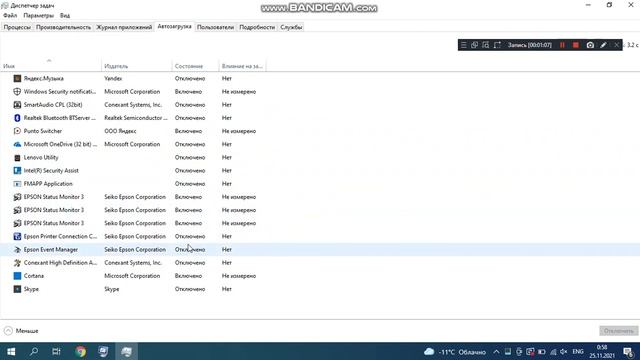Click Conexant High Definition Audio icon
The image size is (640, 360).
(17, 263)
